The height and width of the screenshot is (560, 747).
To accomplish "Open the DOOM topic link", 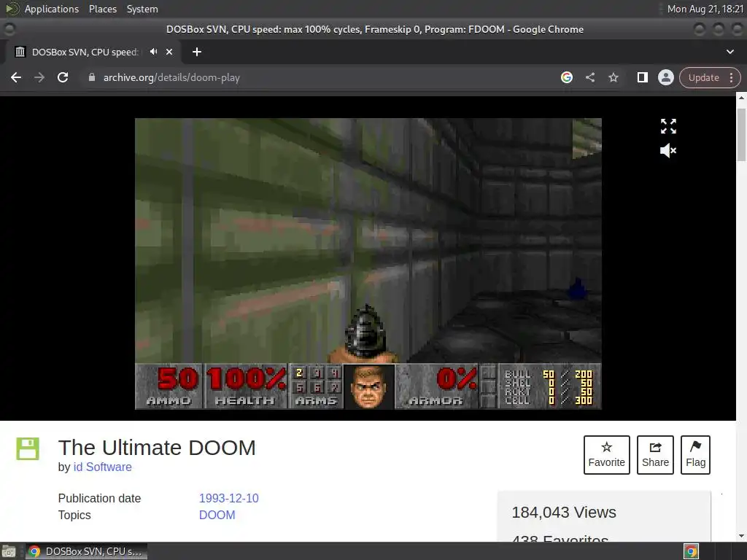I will (217, 515).
